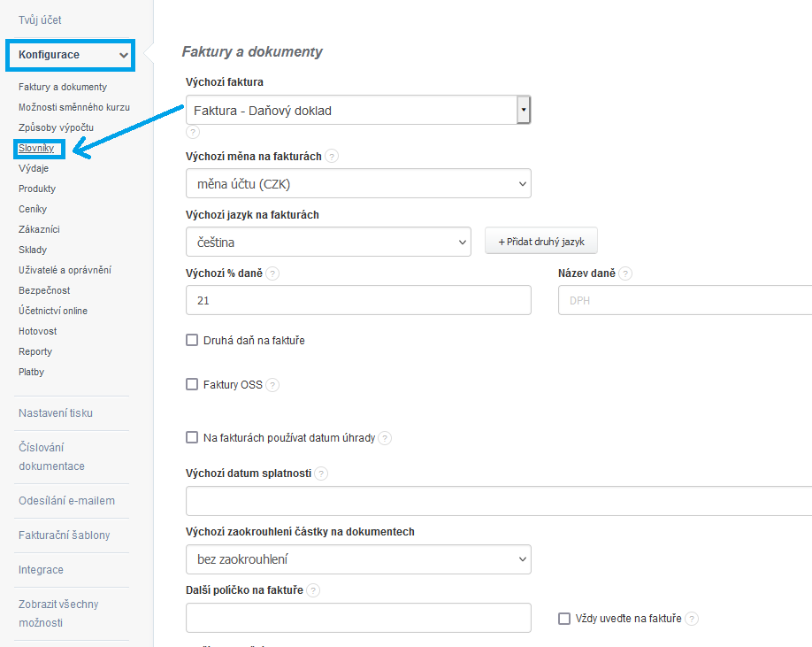This screenshot has height=647, width=812.
Task: Collapse the Konfigurace menu section
Action: pyautogui.click(x=70, y=55)
